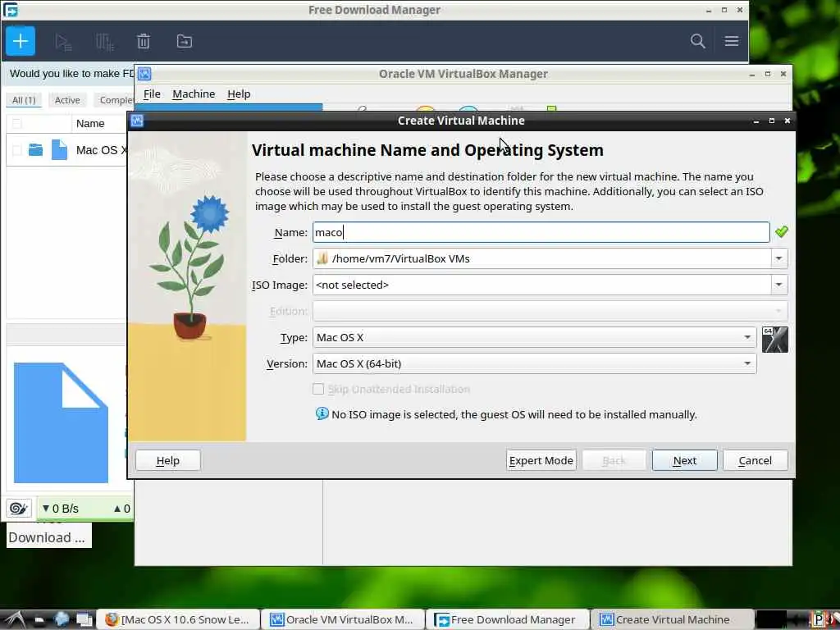Image resolution: width=840 pixels, height=630 pixels.
Task: Click the show desktop icon in taskbar
Action: click(84, 619)
